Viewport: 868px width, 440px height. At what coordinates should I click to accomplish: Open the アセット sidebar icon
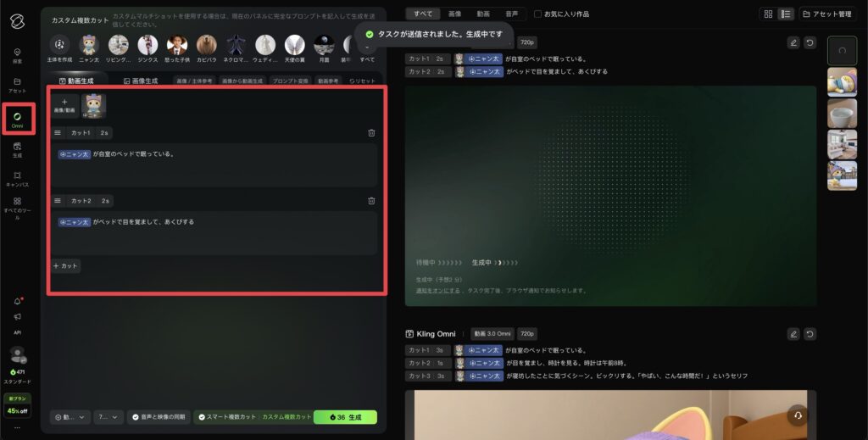pos(18,85)
